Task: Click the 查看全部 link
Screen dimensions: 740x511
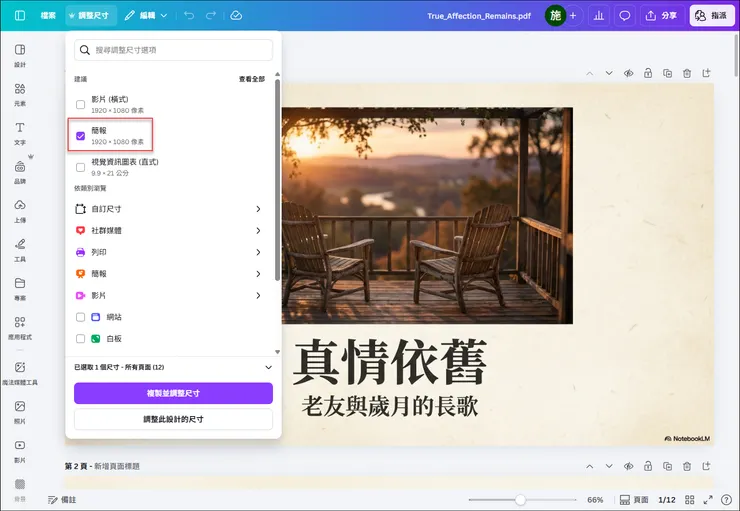Action: [x=252, y=79]
